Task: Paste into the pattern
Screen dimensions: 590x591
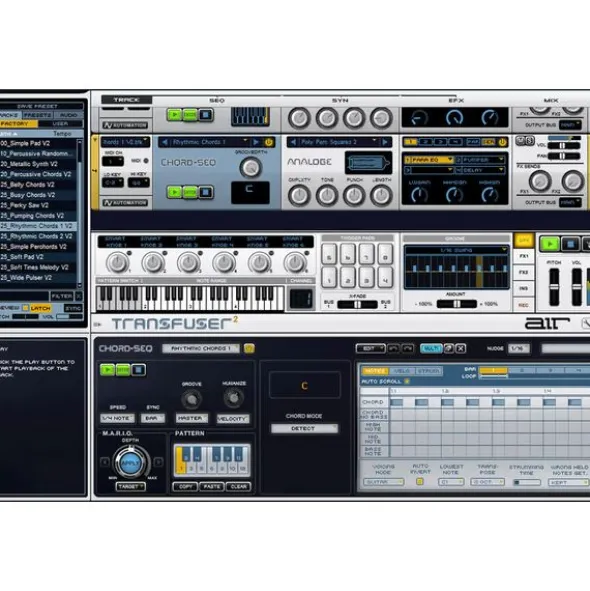Action: pos(211,486)
